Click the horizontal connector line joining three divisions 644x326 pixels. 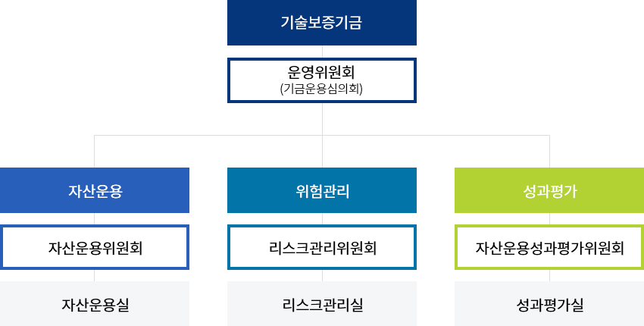(208, 136)
